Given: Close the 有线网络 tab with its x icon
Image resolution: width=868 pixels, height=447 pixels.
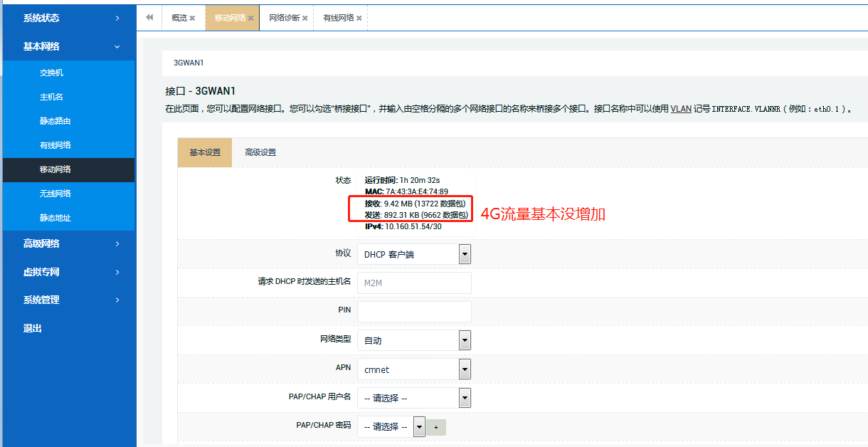Looking at the screenshot, I should pos(359,19).
